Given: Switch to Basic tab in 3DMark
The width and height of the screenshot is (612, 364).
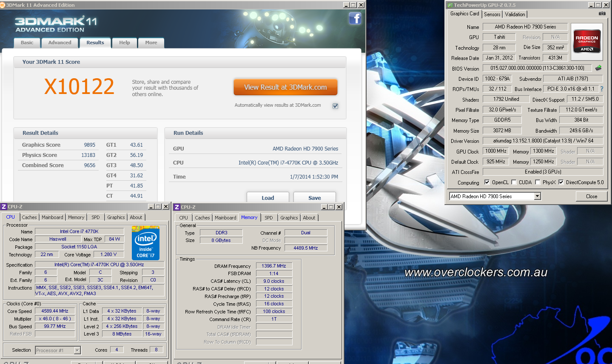Looking at the screenshot, I should coord(27,43).
